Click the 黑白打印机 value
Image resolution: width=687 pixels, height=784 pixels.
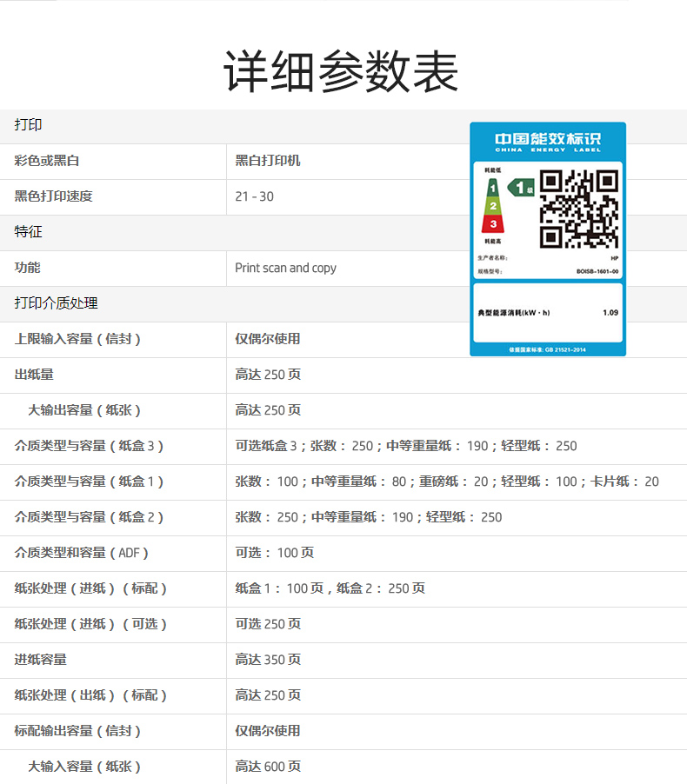(x=268, y=161)
